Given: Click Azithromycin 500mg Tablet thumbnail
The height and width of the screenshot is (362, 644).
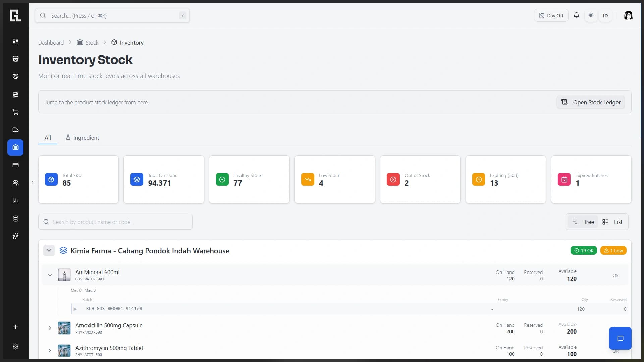Looking at the screenshot, I should pyautogui.click(x=64, y=351).
